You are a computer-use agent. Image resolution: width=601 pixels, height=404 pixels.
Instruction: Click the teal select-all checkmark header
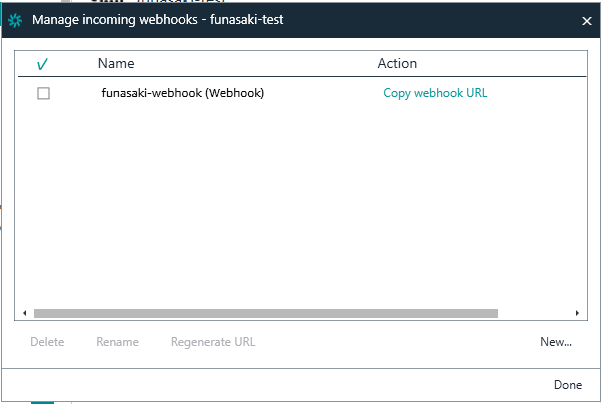coord(42,64)
